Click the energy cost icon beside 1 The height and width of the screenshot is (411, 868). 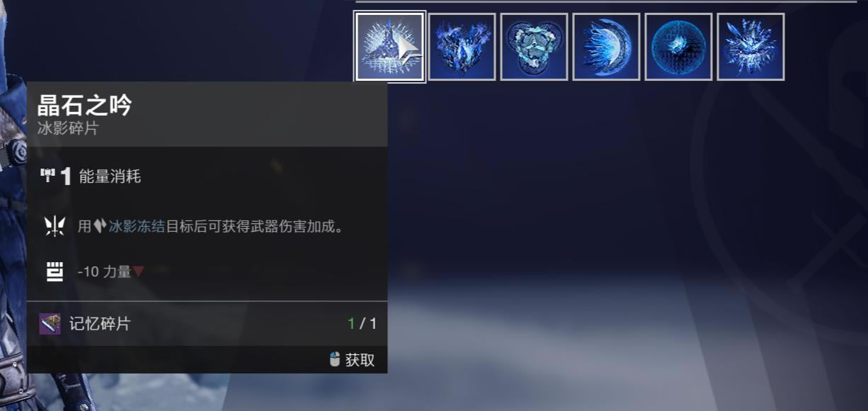[x=48, y=176]
